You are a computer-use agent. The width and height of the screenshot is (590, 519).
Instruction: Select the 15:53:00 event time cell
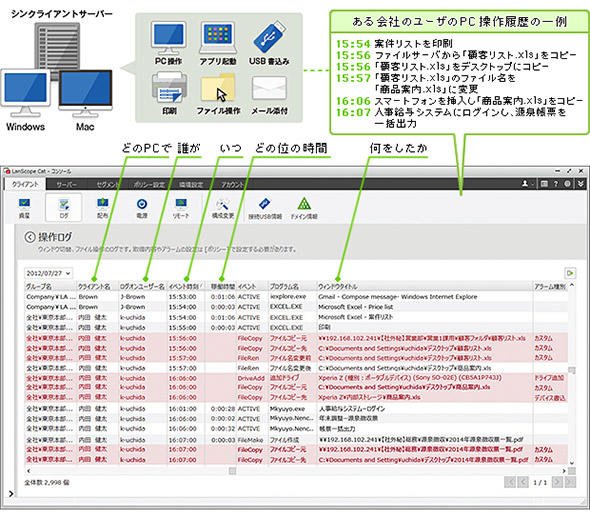182,297
